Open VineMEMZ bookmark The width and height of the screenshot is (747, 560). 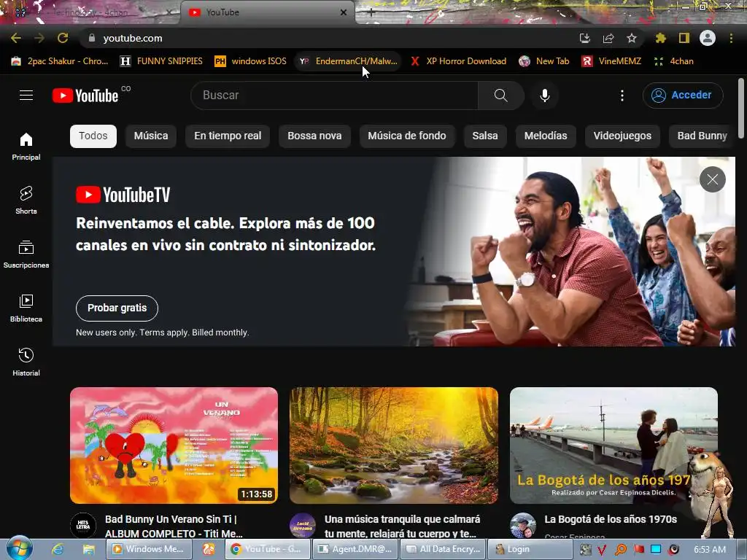[611, 61]
